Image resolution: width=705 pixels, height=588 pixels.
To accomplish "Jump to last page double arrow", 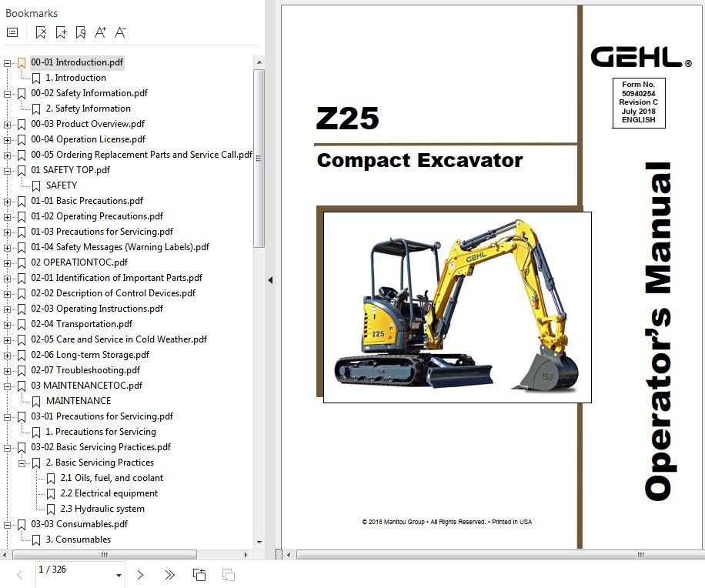I will pos(169,575).
